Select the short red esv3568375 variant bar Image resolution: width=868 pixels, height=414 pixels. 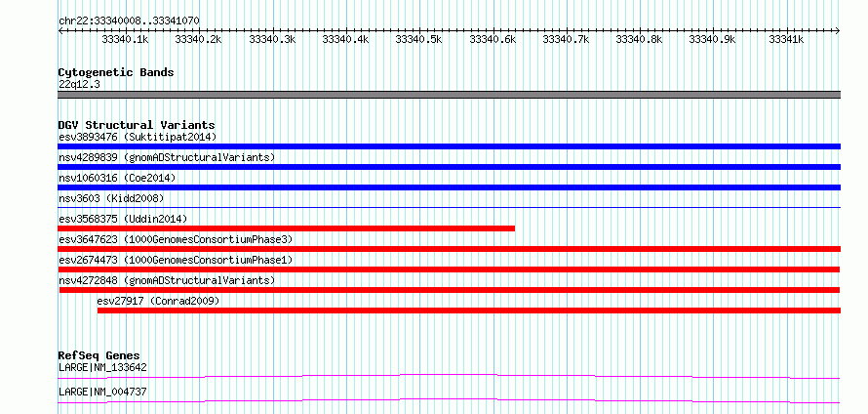286,228
